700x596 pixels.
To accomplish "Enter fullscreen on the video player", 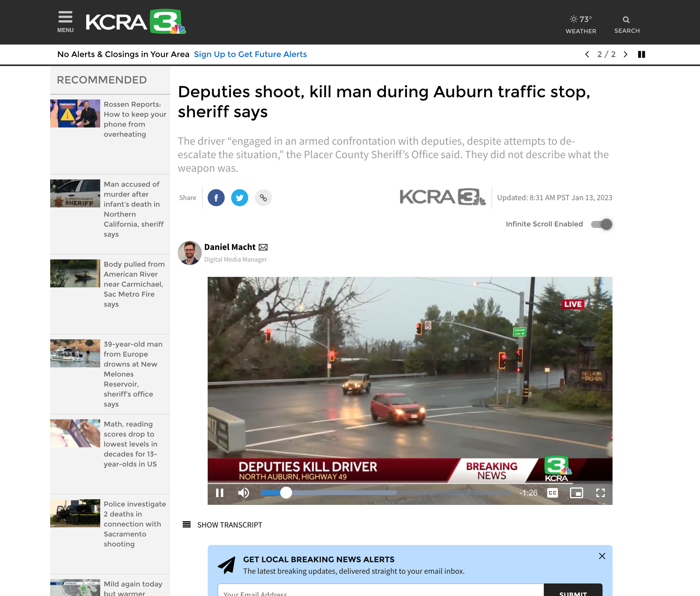I will coord(600,493).
